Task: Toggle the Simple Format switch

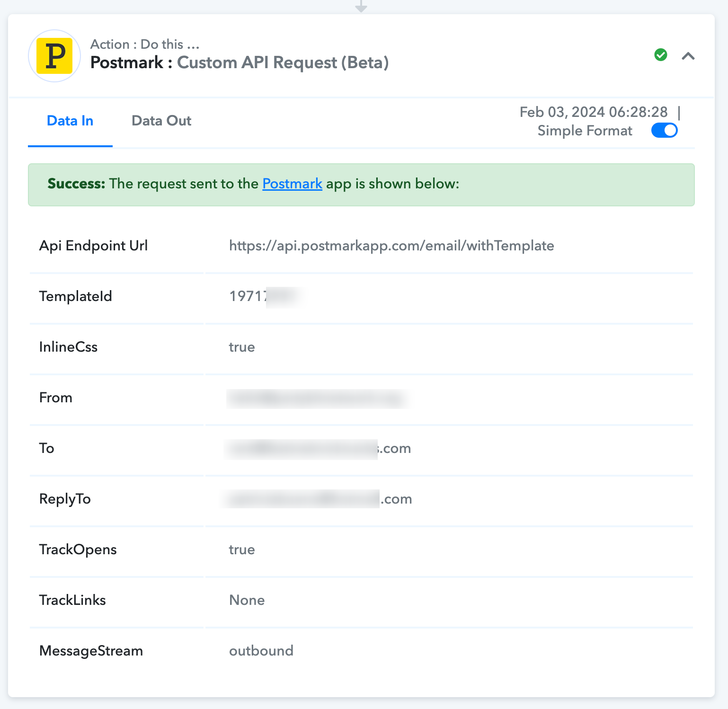Action: [665, 130]
